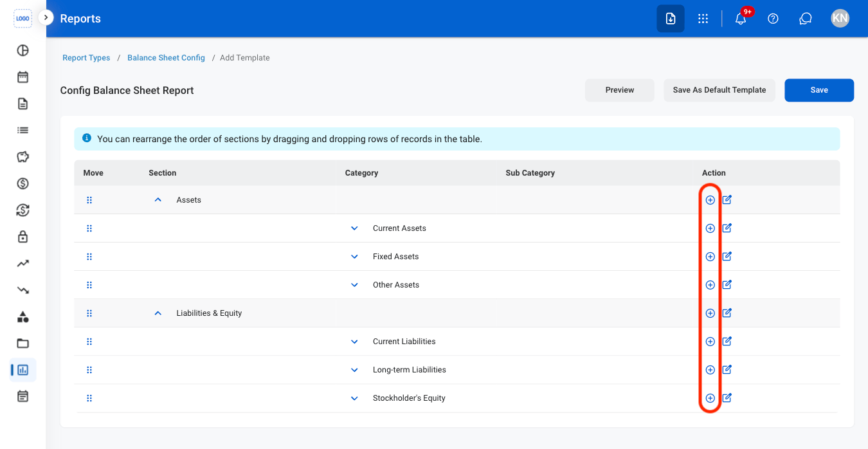
Task: Select the active reports chart icon in sidebar
Action: click(23, 370)
